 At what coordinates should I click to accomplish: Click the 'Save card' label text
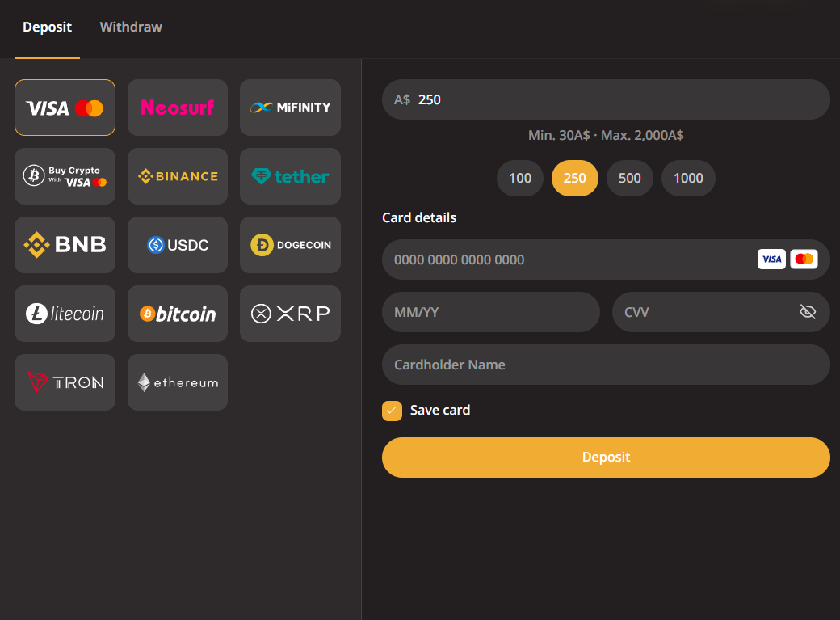point(440,411)
